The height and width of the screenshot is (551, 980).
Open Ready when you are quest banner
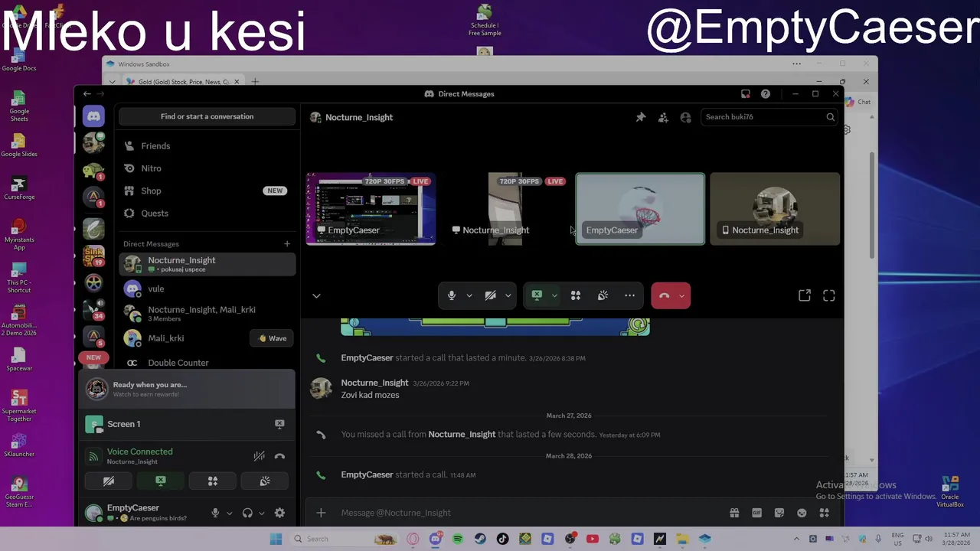(187, 389)
